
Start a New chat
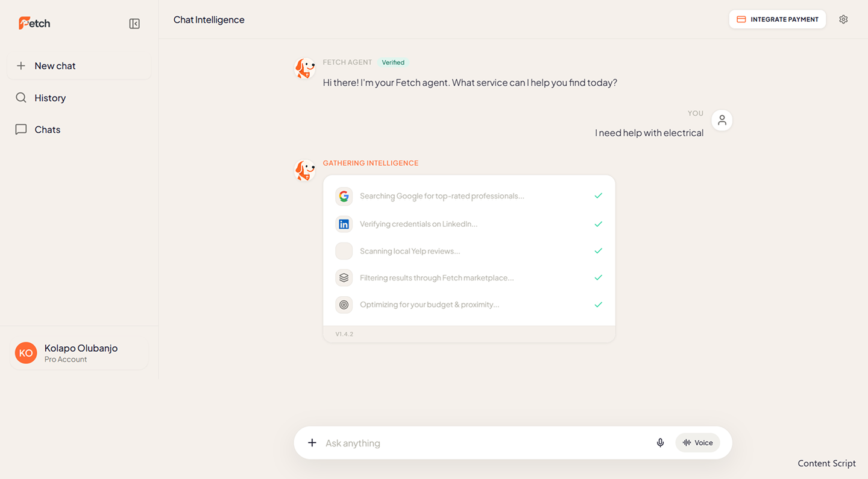(79, 66)
